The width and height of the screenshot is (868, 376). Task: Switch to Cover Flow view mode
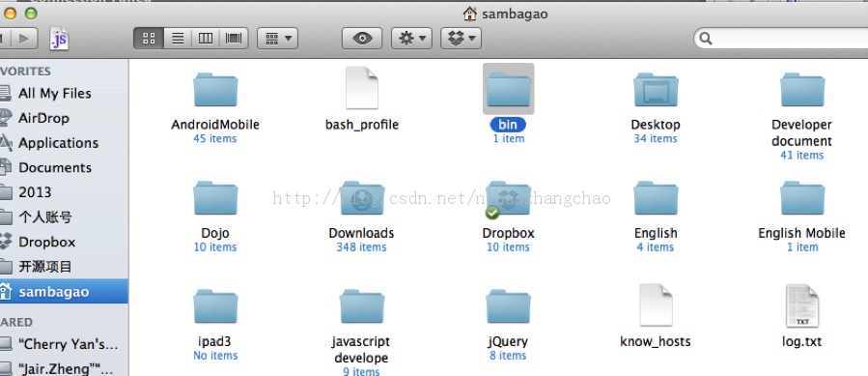[x=234, y=39]
